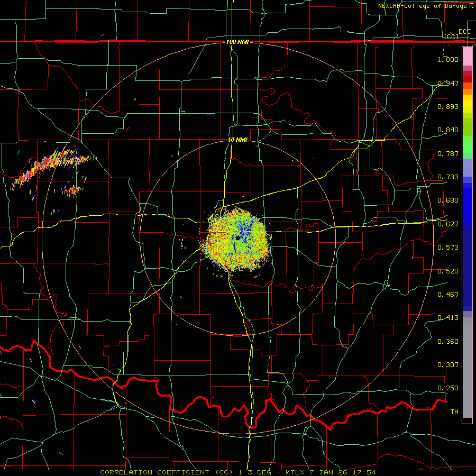Click the 0.413 legend value
Screen dimensions: 476x476
click(448, 318)
